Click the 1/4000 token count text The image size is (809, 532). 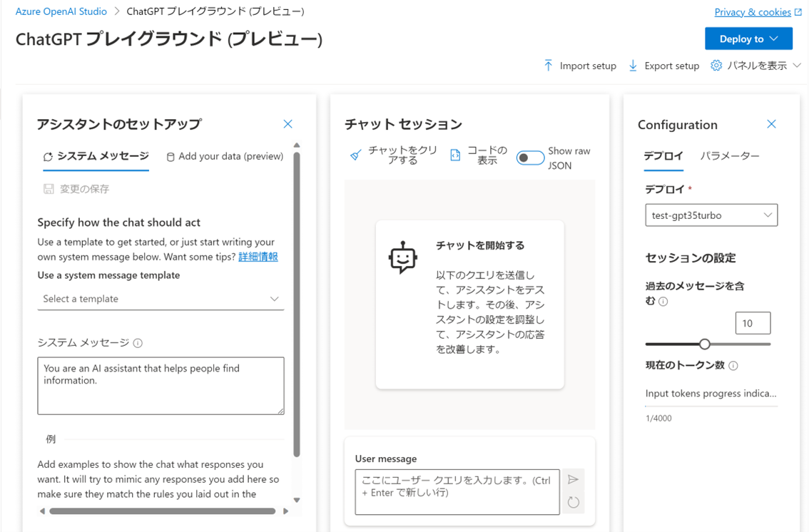tap(658, 418)
